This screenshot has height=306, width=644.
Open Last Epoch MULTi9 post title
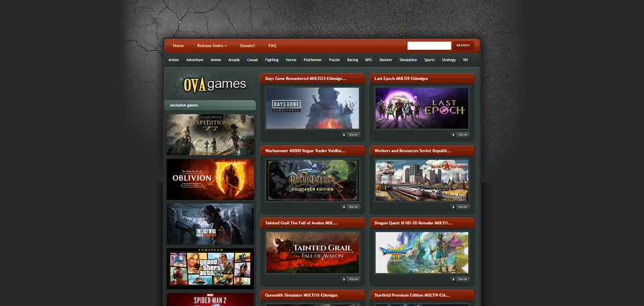click(401, 79)
